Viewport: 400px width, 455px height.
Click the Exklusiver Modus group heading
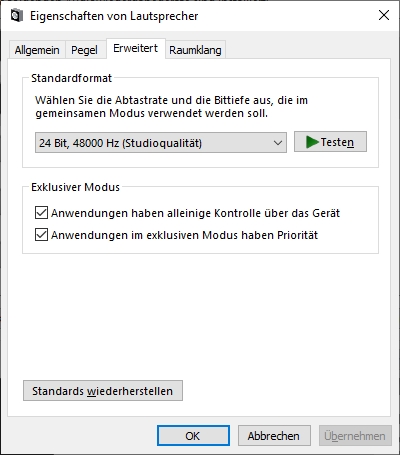point(75,187)
